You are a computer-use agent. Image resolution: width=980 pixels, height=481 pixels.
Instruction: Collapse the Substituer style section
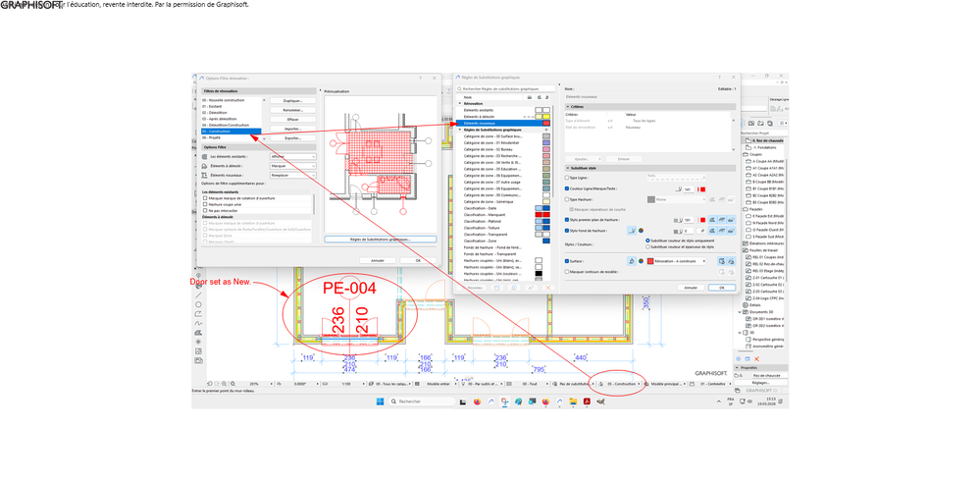coord(568,168)
